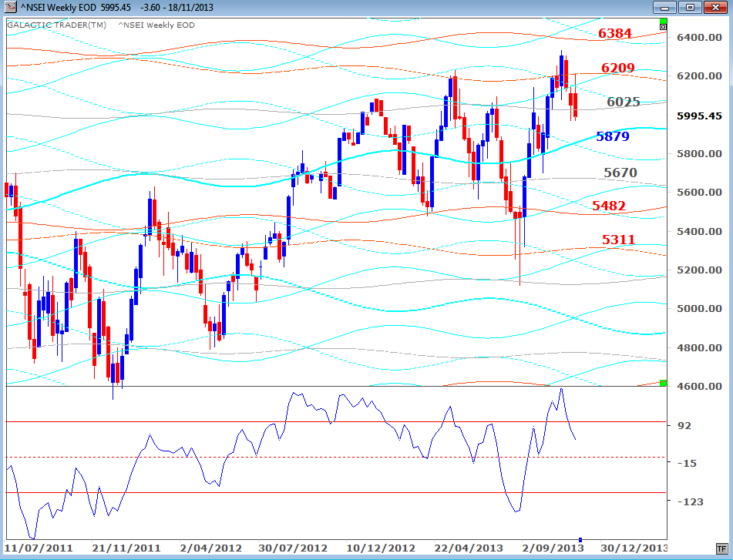The image size is (733, 560).
Task: Click the indicator axis value -123
Action: (690, 501)
